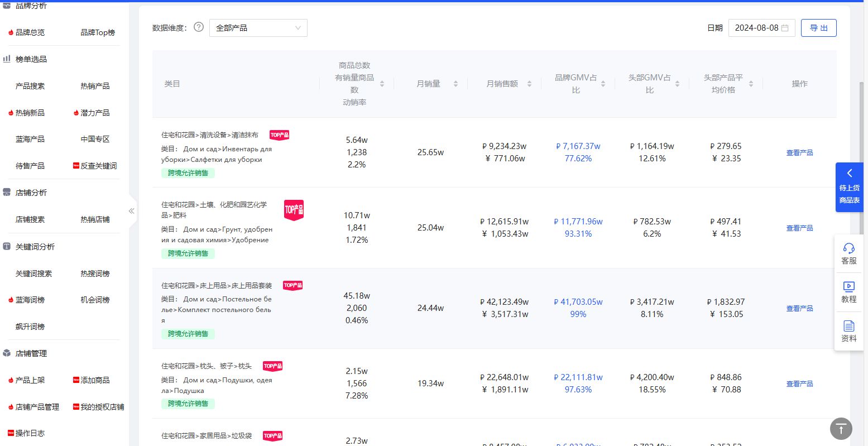Image resolution: width=868 pixels, height=446 pixels.
Task: Open 热搜词榜 in the sidebar
Action: (x=95, y=274)
